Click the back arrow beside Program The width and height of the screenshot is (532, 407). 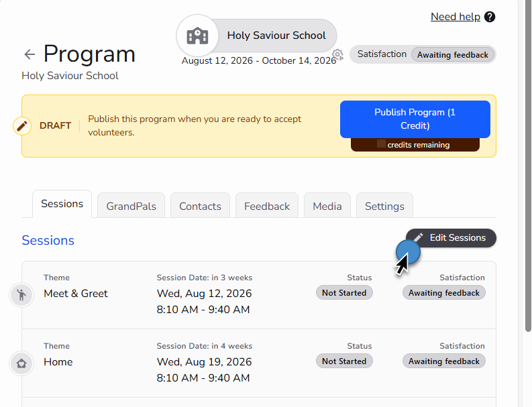[x=30, y=54]
